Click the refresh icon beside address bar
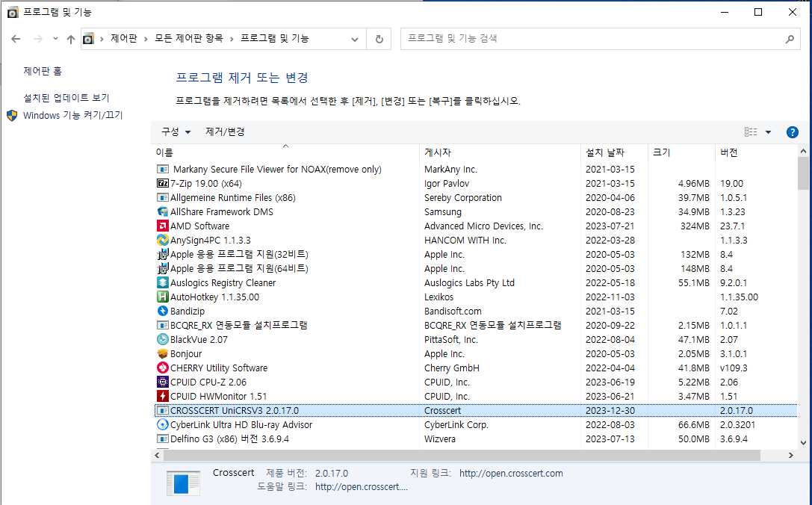The height and width of the screenshot is (505, 812). pos(379,39)
